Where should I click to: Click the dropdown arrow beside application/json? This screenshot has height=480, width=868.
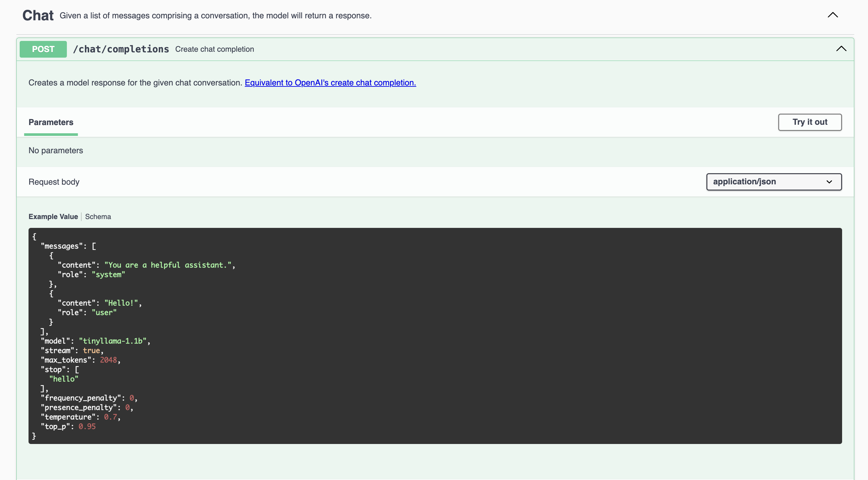point(829,182)
